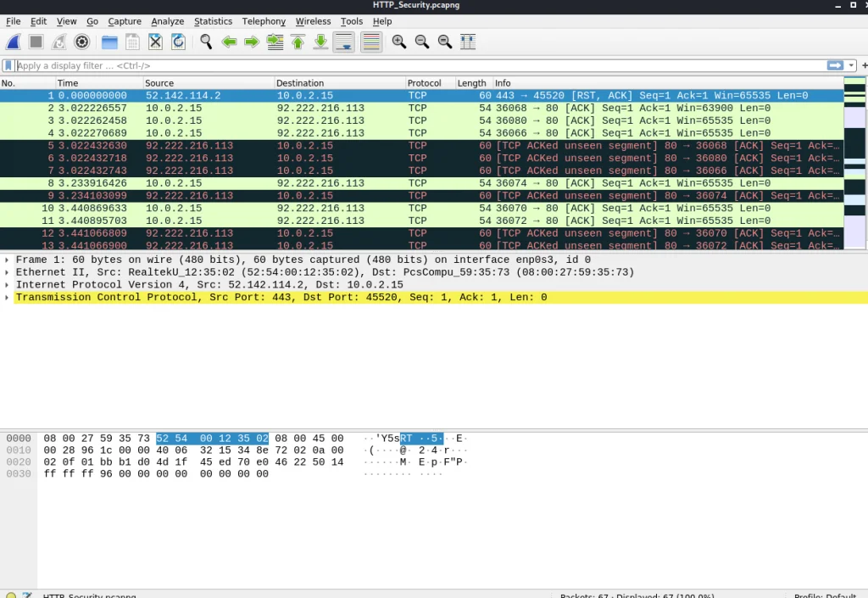This screenshot has width=868, height=598.
Task: Toggle packet list colorization
Action: 371,42
